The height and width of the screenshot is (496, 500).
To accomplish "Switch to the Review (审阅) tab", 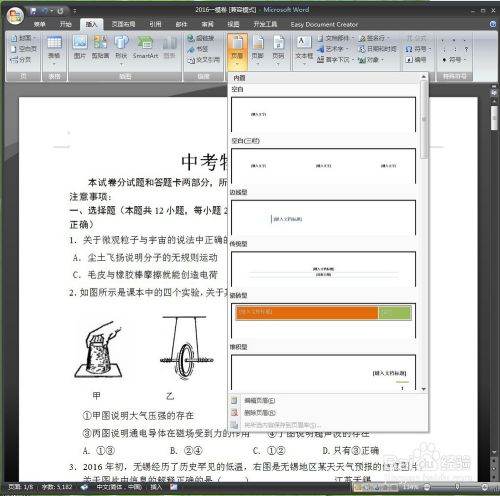I will click(x=207, y=24).
